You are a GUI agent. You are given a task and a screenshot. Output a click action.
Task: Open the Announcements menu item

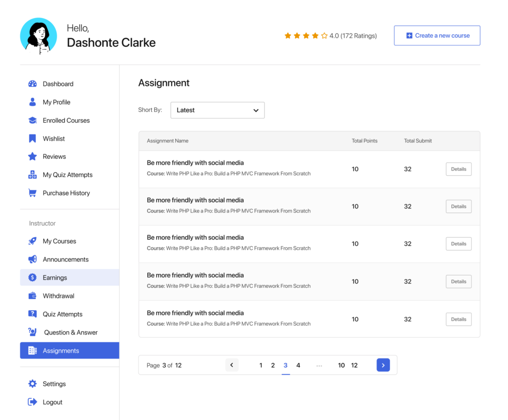(x=69, y=260)
